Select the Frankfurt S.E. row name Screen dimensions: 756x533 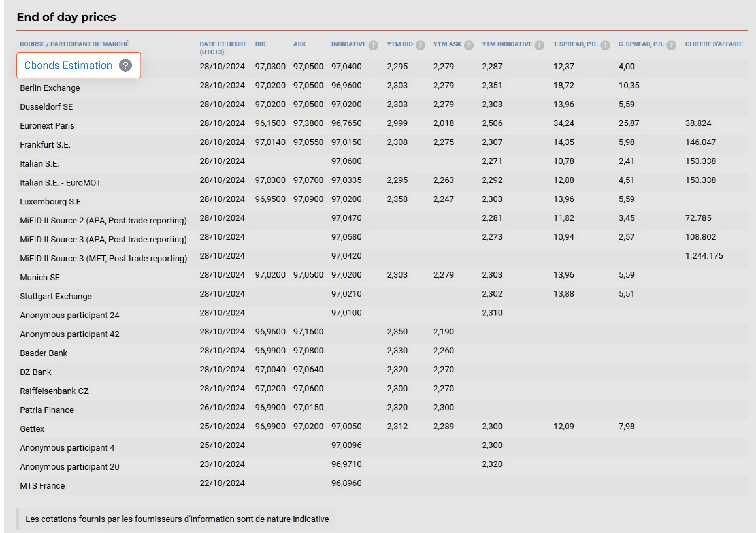pos(45,145)
